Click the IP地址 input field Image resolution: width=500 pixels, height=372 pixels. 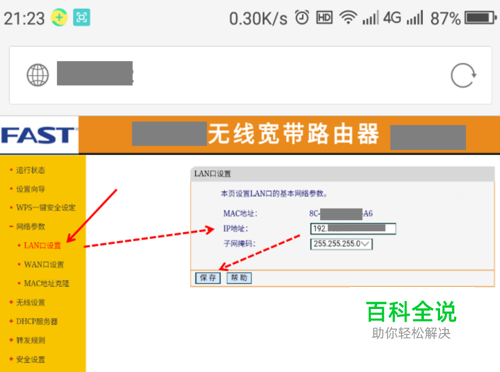(x=353, y=229)
